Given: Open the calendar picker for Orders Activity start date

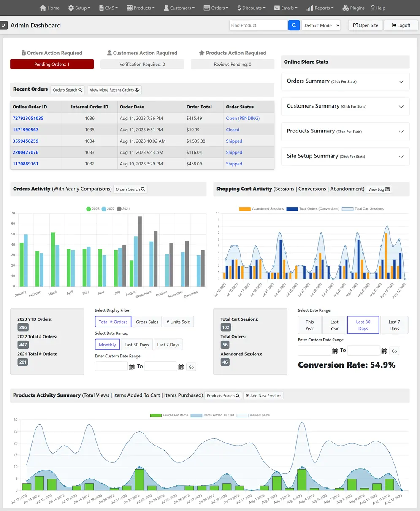Looking at the screenshot, I should click(x=132, y=367).
